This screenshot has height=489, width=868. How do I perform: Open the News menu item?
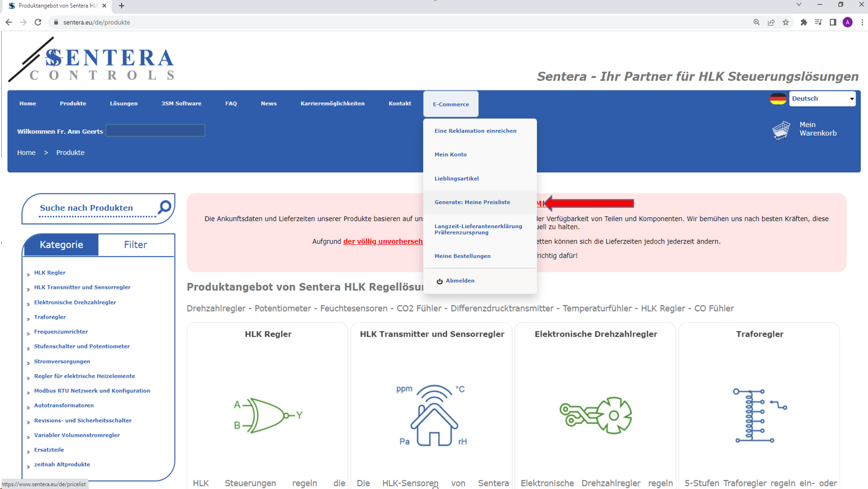tap(268, 104)
